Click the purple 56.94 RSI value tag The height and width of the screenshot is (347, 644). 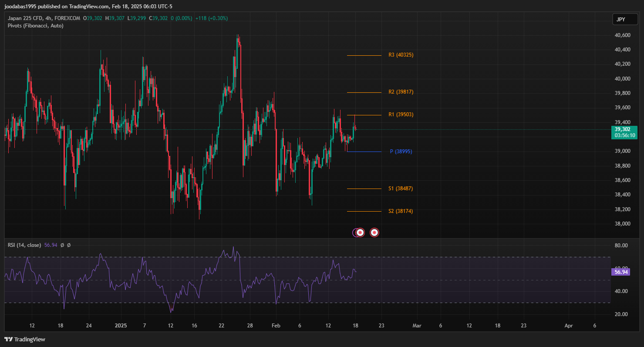coord(620,272)
